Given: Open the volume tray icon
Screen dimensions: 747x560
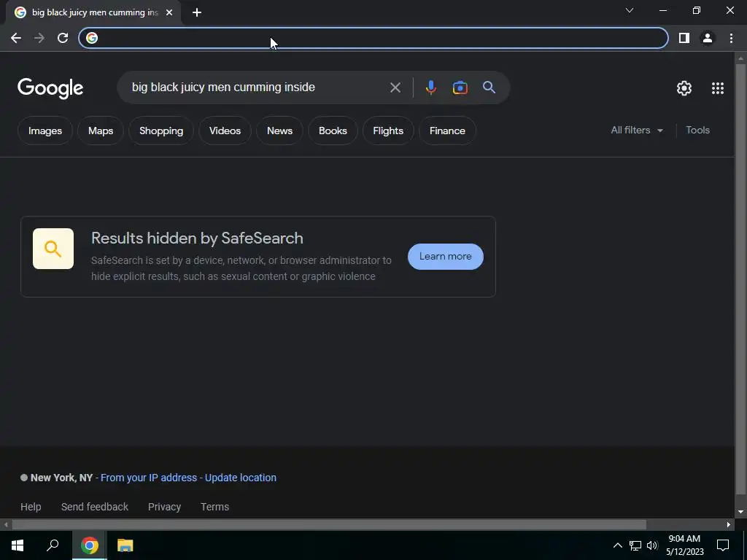Looking at the screenshot, I should (x=652, y=545).
